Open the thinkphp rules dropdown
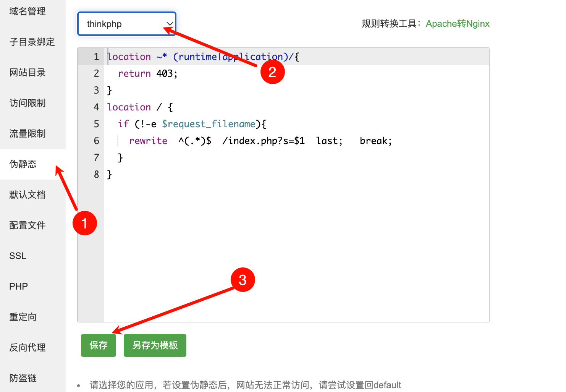The image size is (566, 392). tap(126, 24)
